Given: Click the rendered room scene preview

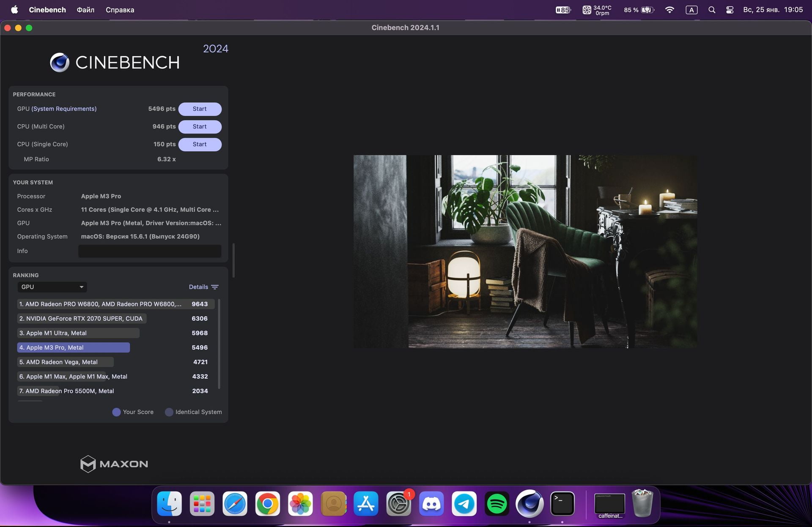Looking at the screenshot, I should tap(526, 251).
